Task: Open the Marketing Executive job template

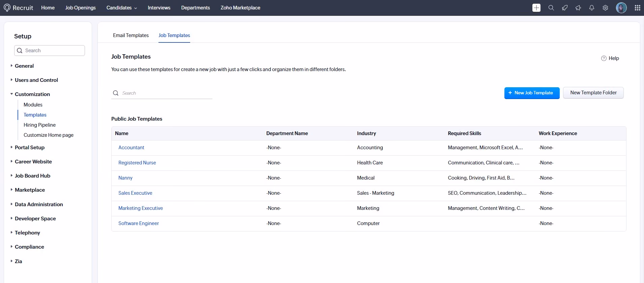Action: (141, 208)
